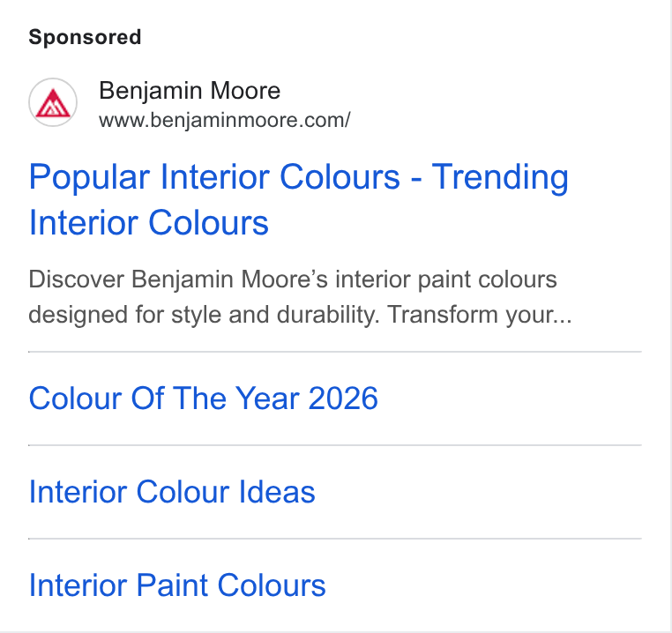Click the Sponsored label
Screen dimensions: 672x633
[85, 37]
